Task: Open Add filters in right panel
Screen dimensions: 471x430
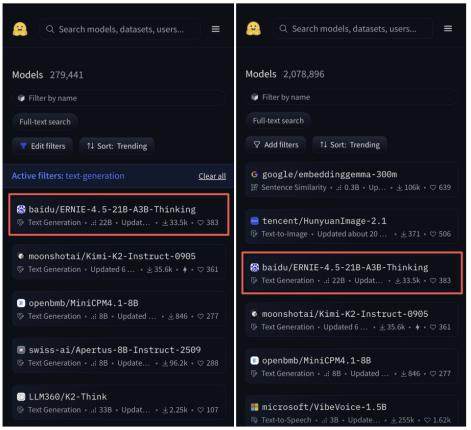Action: pos(276,145)
